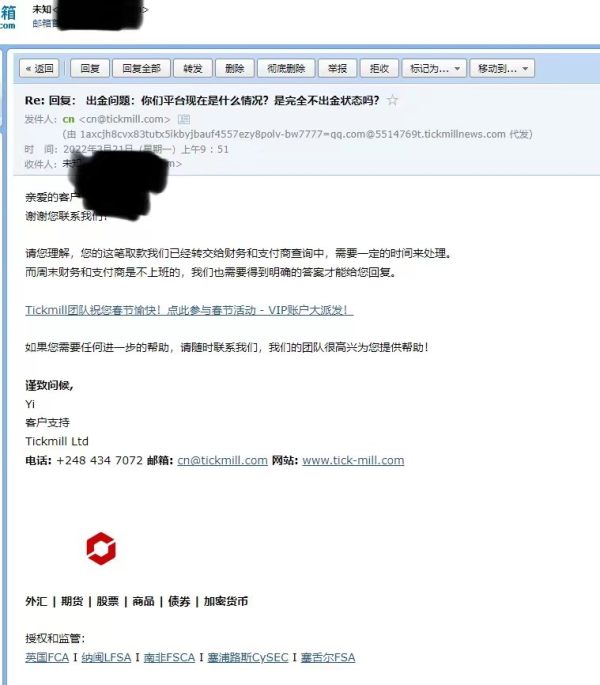Reject the sender with 拒收
The height and width of the screenshot is (685, 600).
tap(379, 69)
